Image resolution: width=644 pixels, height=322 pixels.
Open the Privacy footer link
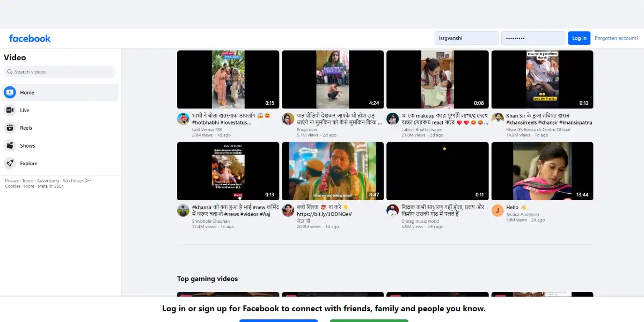coord(12,181)
